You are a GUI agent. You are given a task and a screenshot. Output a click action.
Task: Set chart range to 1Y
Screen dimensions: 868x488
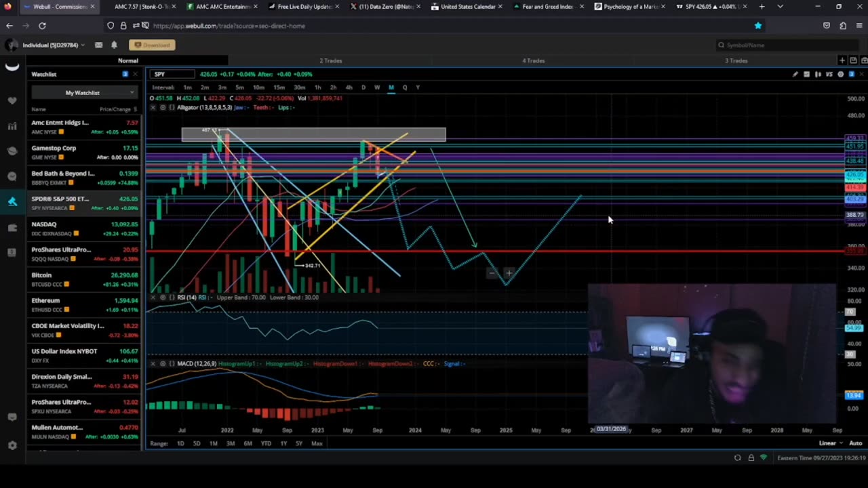283,443
